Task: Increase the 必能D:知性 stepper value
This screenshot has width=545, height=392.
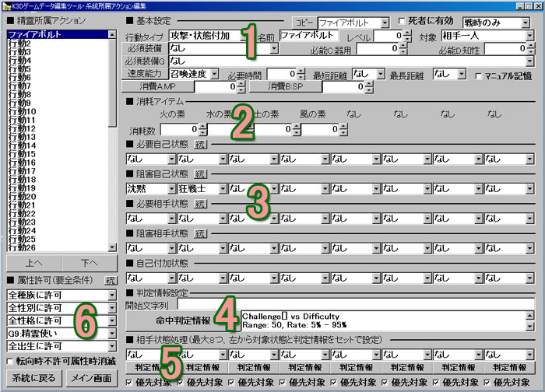Action: pos(531,45)
